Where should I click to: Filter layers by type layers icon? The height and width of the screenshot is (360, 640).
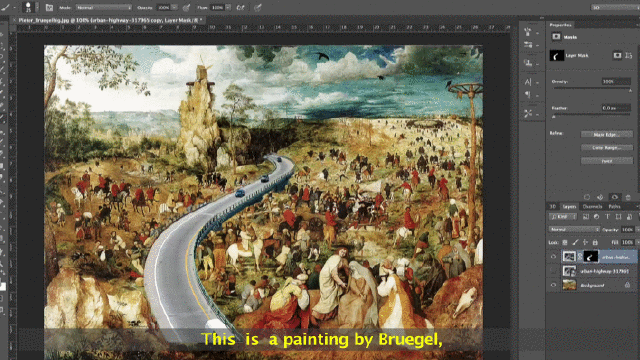click(x=607, y=217)
